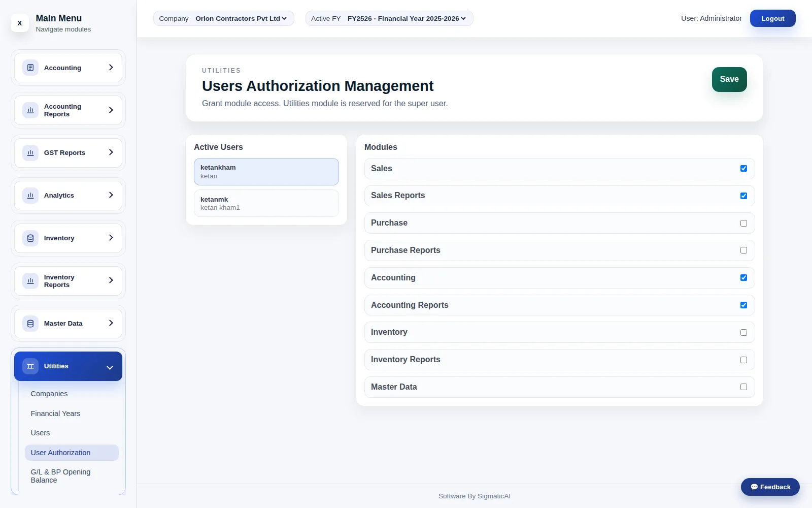The width and height of the screenshot is (812, 508).
Task: Click the Inventory database icon
Action: (30, 238)
